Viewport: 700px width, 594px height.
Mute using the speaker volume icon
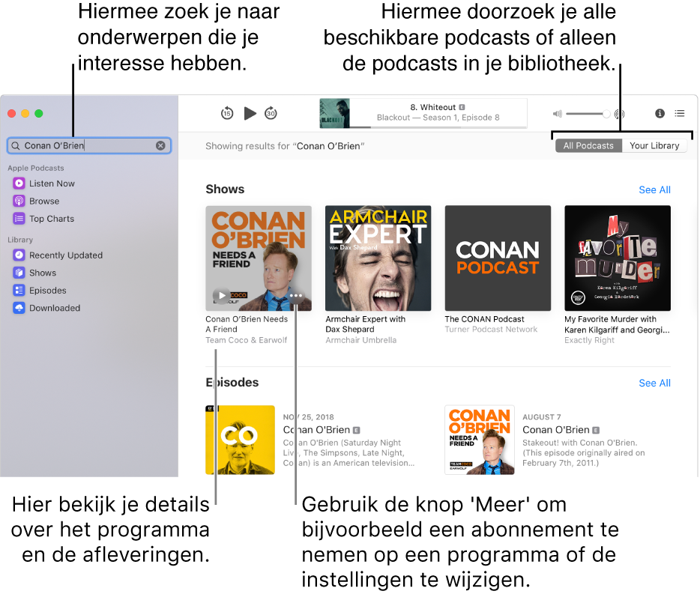click(558, 114)
